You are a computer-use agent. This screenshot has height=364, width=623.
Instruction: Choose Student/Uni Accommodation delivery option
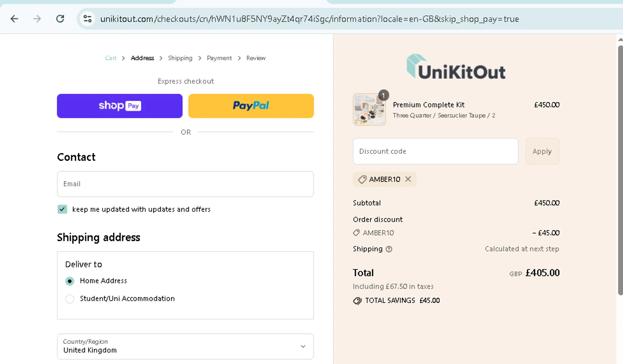[x=70, y=299]
